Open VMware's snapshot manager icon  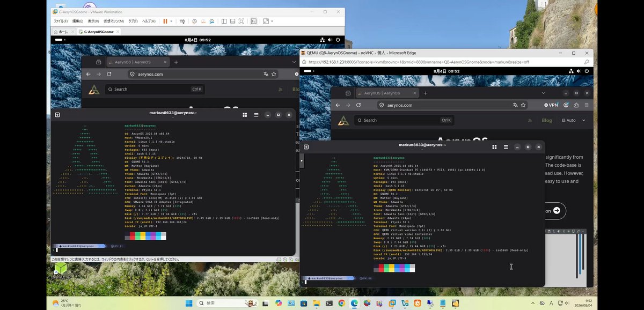211,21
